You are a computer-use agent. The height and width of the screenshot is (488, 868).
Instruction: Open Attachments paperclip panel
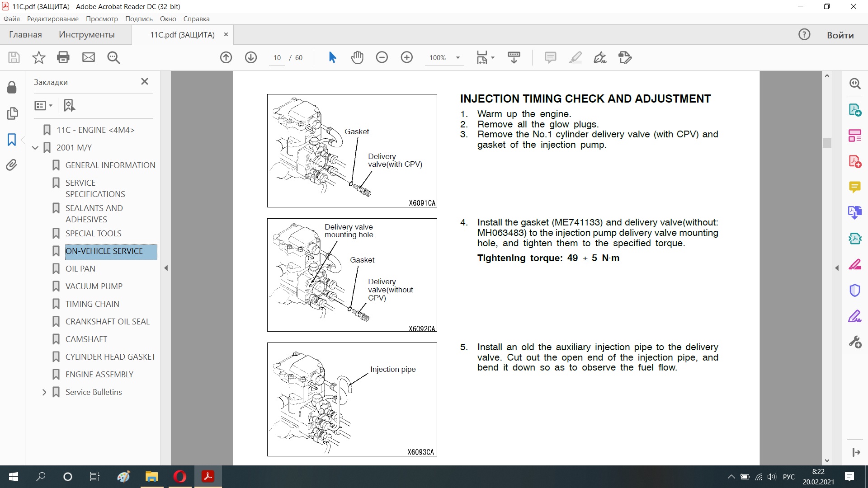click(12, 165)
